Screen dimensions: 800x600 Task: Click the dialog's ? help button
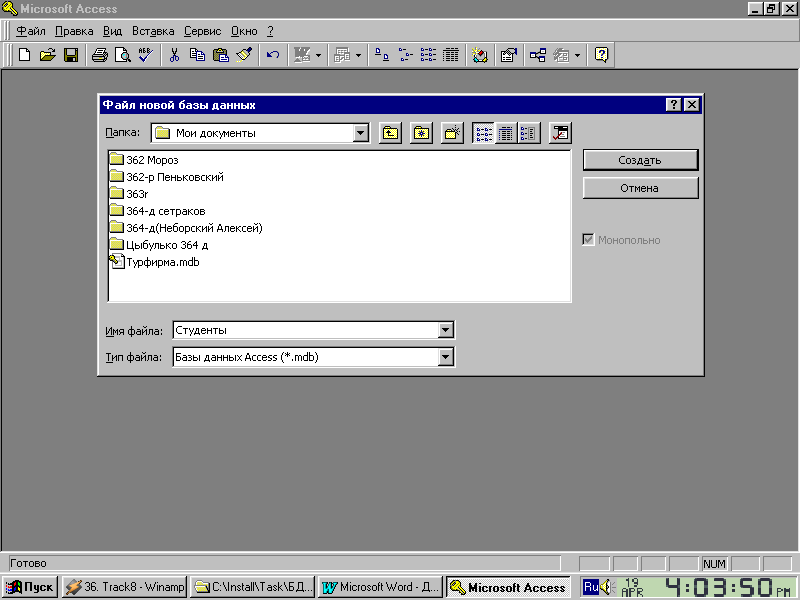coord(673,105)
